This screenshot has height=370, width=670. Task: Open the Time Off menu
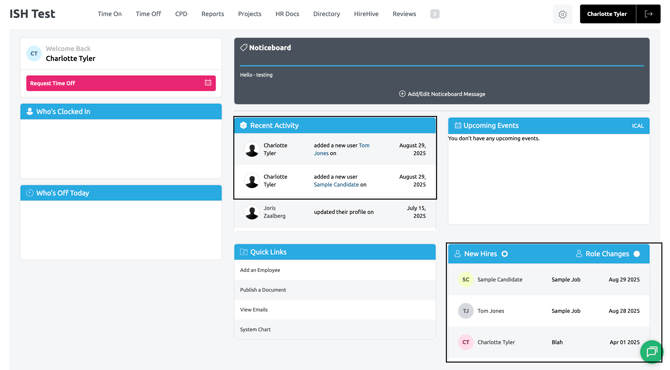(x=148, y=14)
